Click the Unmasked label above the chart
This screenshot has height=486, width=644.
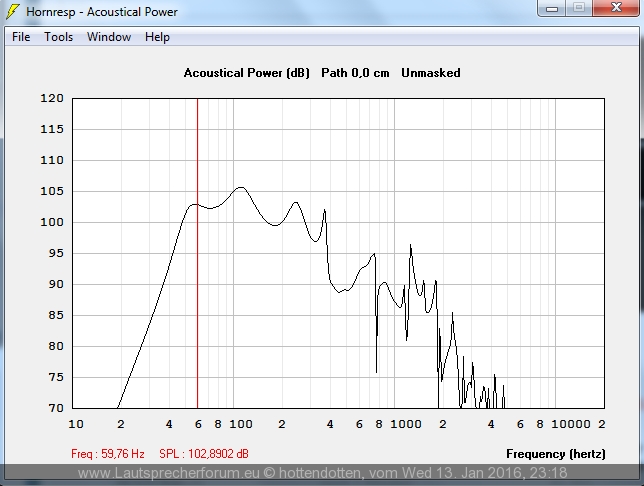click(430, 73)
